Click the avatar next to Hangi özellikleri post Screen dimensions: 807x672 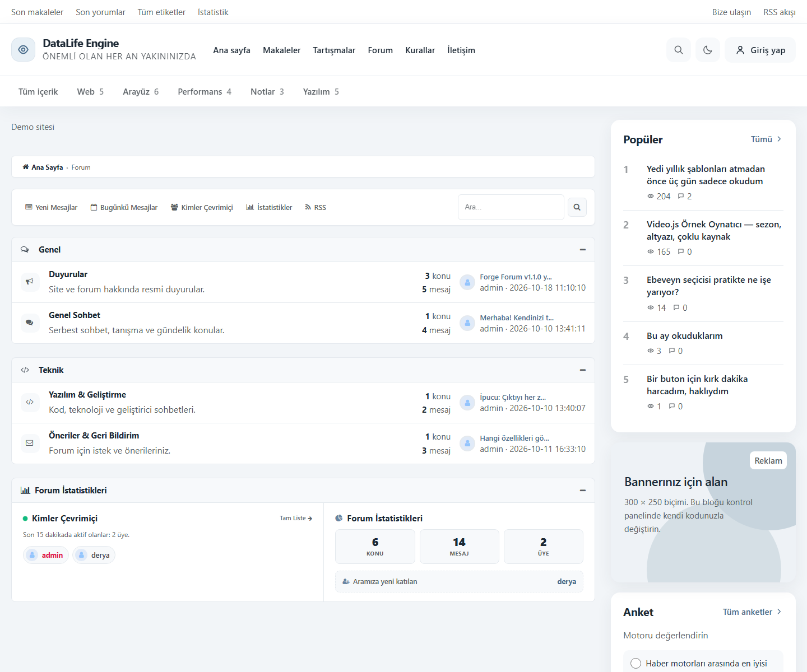(x=467, y=444)
